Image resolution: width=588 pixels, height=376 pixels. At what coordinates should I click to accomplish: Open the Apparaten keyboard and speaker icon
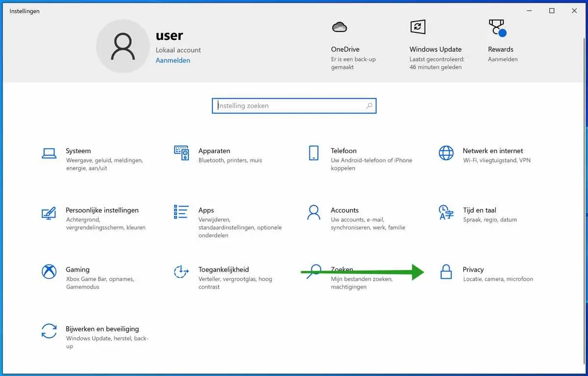coord(181,153)
